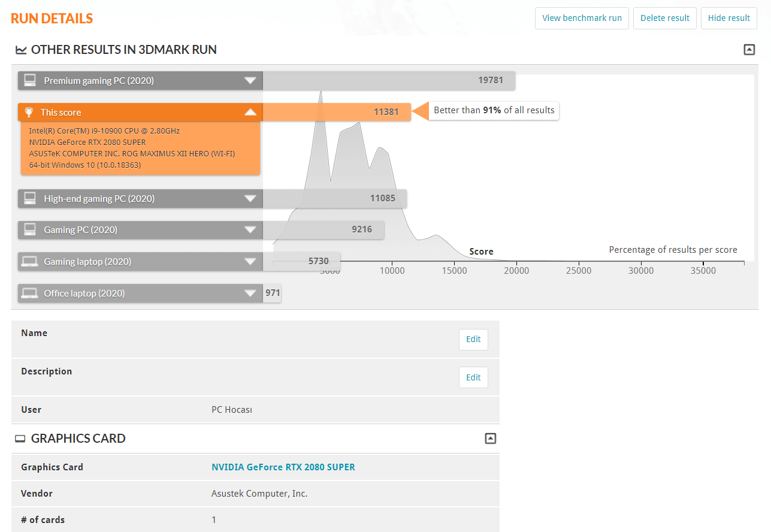Click View benchmark run button
The height and width of the screenshot is (532, 771).
582,18
